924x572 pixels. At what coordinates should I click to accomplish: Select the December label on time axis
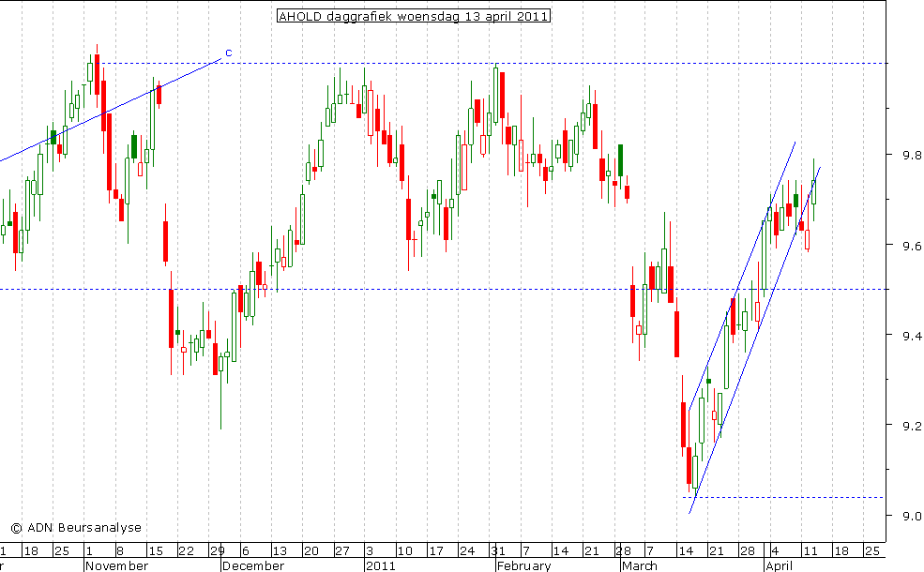point(253,565)
